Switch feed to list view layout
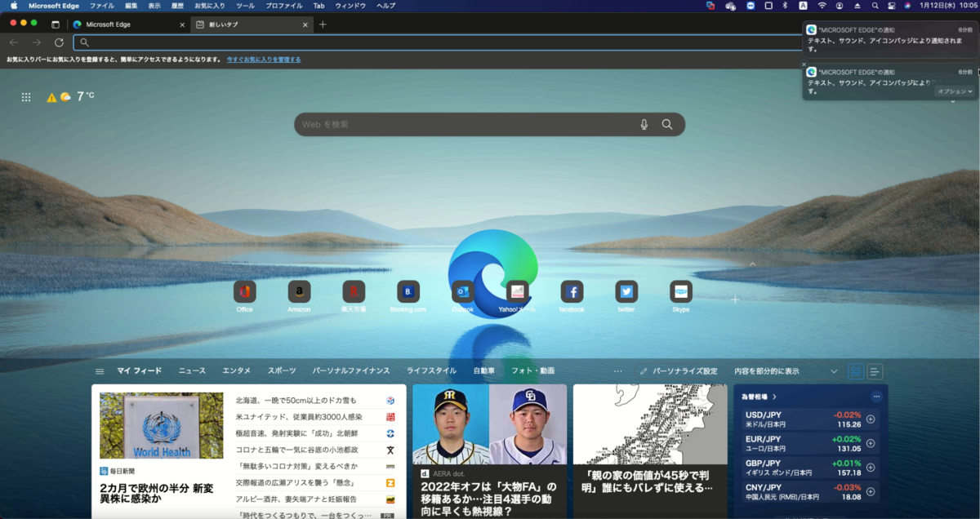980x519 pixels. click(875, 371)
